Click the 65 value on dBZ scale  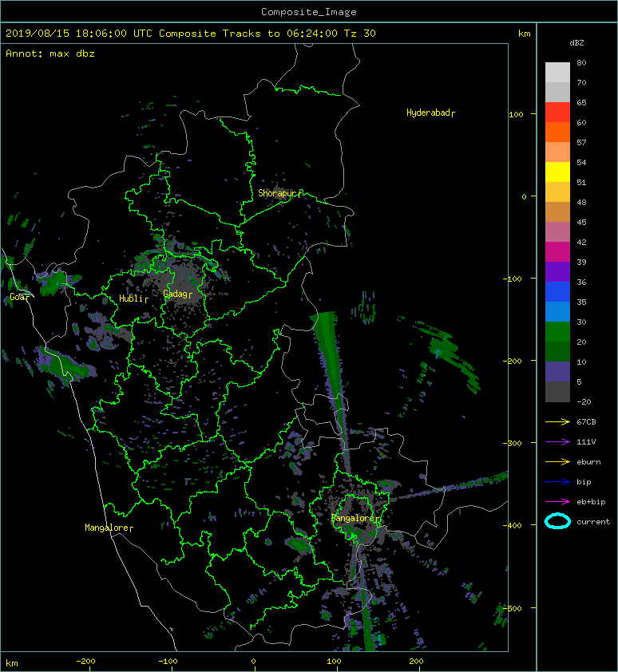(581, 102)
